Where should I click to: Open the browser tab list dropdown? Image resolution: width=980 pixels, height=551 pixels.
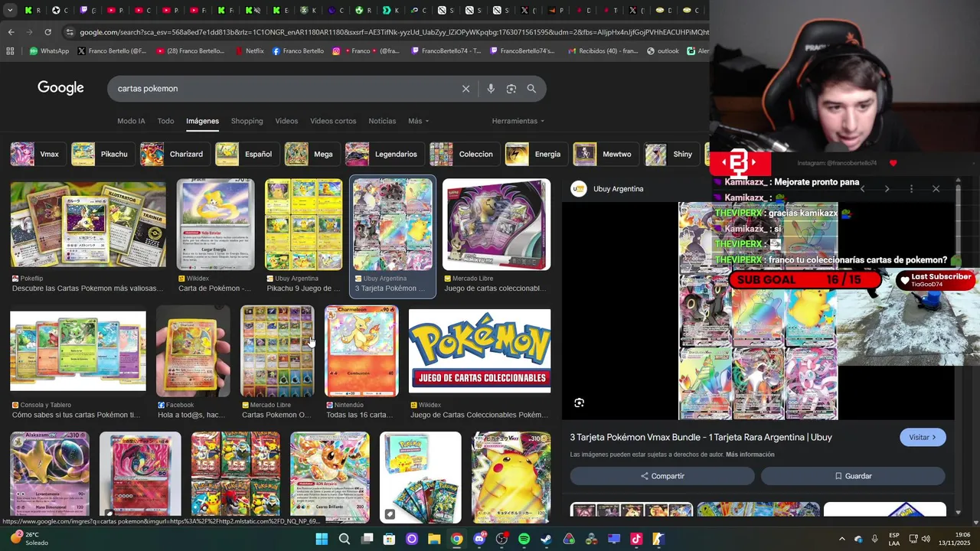click(9, 11)
